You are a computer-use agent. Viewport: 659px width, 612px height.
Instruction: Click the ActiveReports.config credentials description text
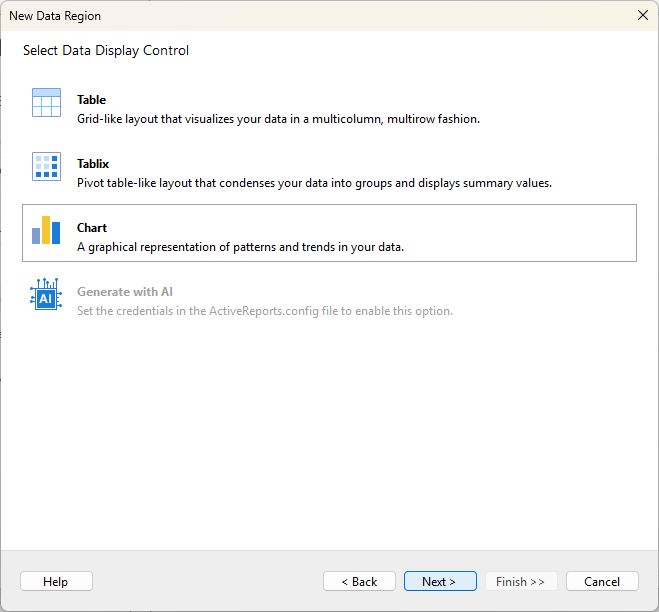(x=265, y=311)
